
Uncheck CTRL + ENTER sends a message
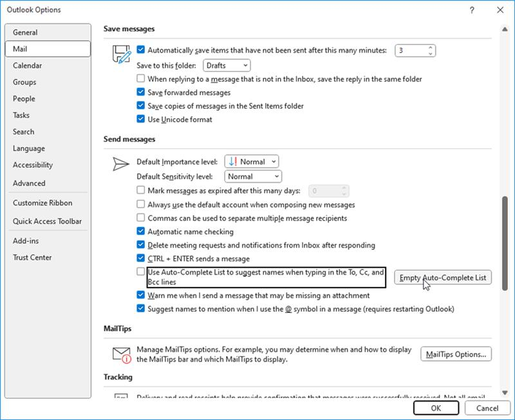(x=140, y=258)
